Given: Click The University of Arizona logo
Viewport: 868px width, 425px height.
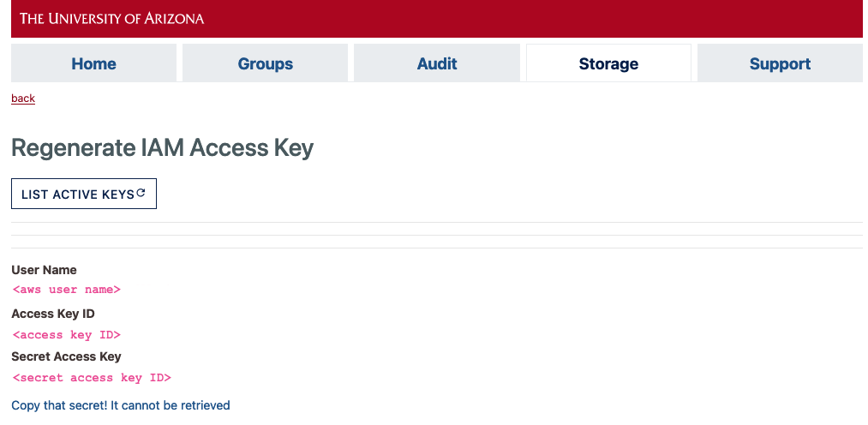Looking at the screenshot, I should [112, 18].
